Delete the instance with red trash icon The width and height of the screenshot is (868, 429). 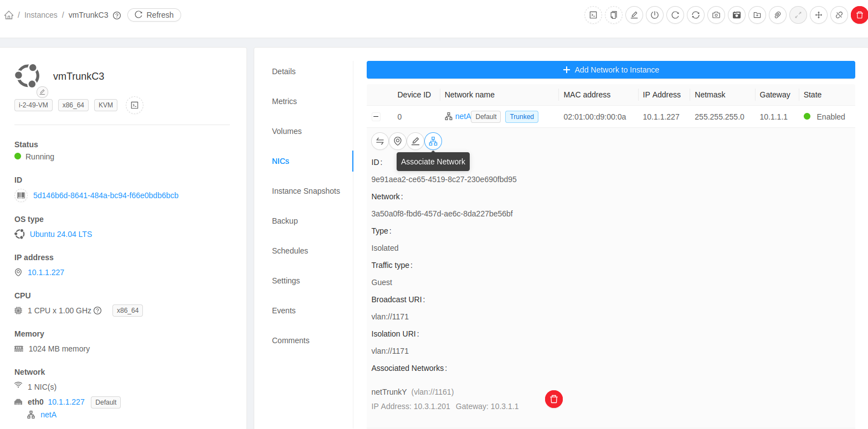click(x=859, y=15)
